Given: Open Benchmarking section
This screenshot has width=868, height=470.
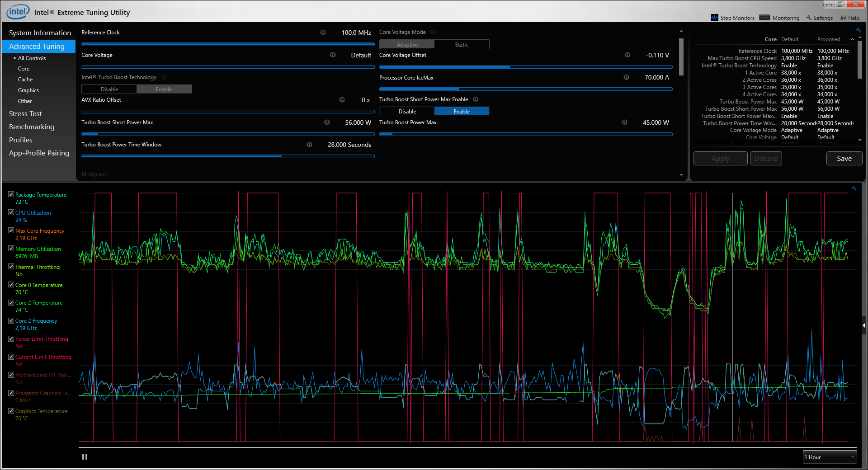Looking at the screenshot, I should [x=32, y=127].
